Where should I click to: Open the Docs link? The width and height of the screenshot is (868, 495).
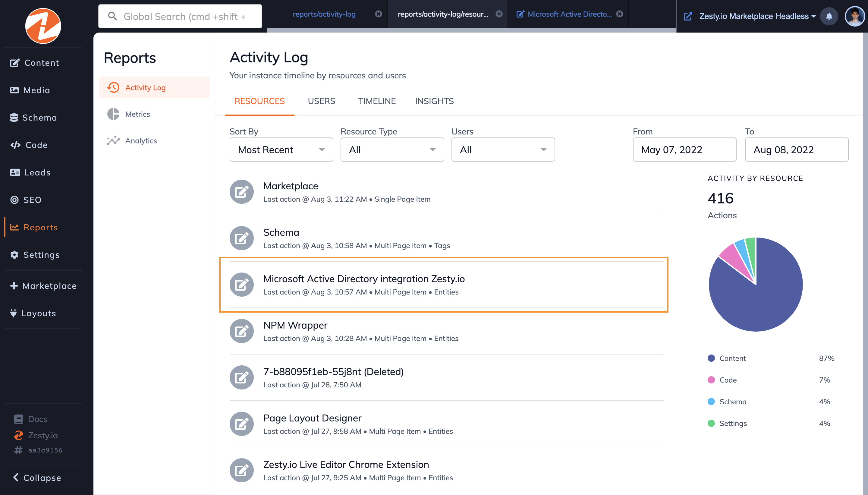(x=30, y=419)
